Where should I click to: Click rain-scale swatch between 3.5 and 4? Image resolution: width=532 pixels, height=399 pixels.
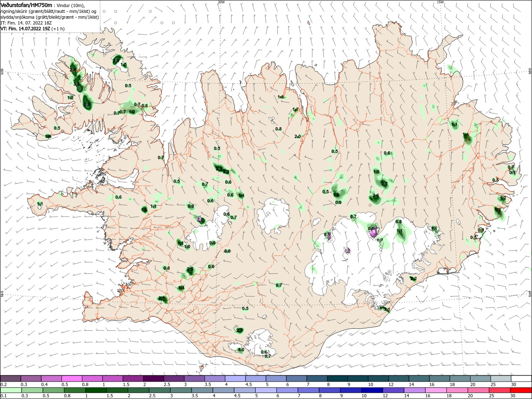tap(202, 390)
